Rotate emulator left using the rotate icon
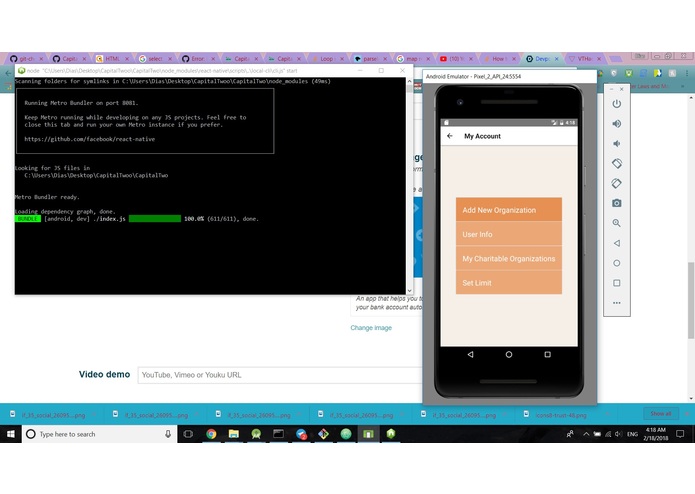This screenshot has height=494, width=695. coord(617,163)
